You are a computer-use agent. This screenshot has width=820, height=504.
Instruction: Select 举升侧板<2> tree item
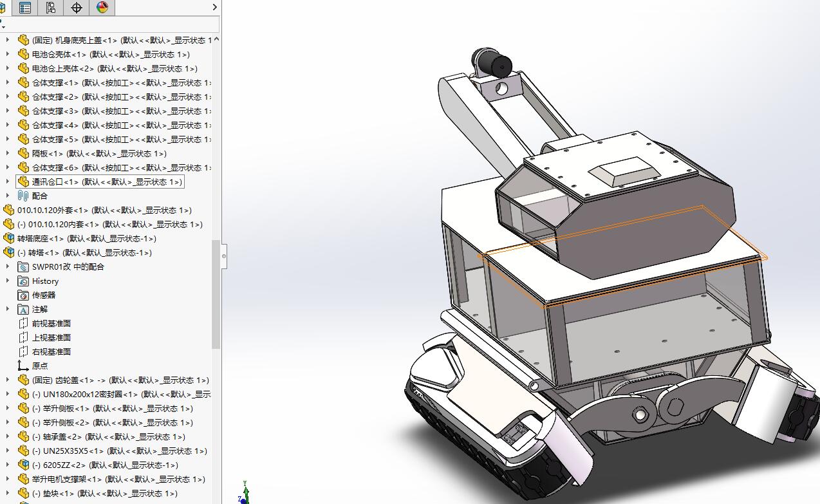tap(112, 422)
